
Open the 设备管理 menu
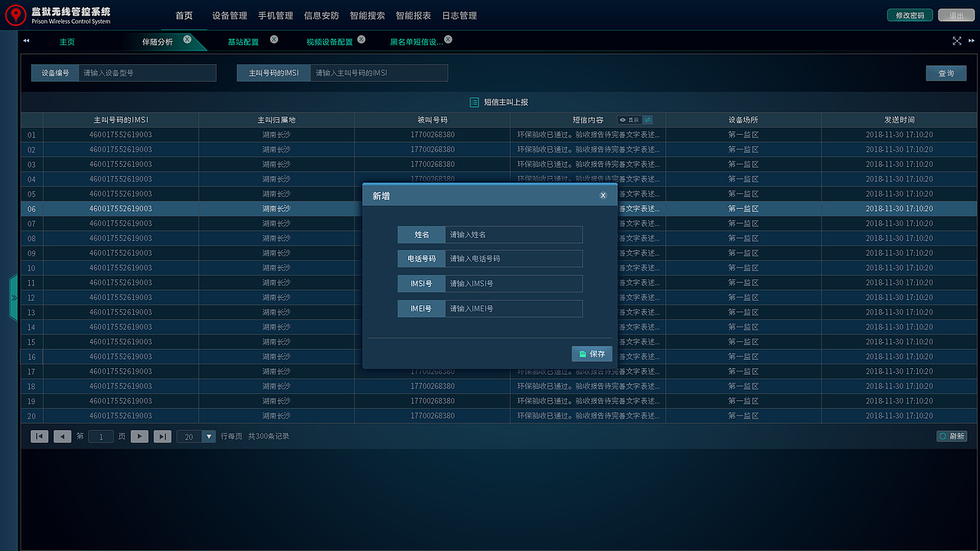click(230, 15)
